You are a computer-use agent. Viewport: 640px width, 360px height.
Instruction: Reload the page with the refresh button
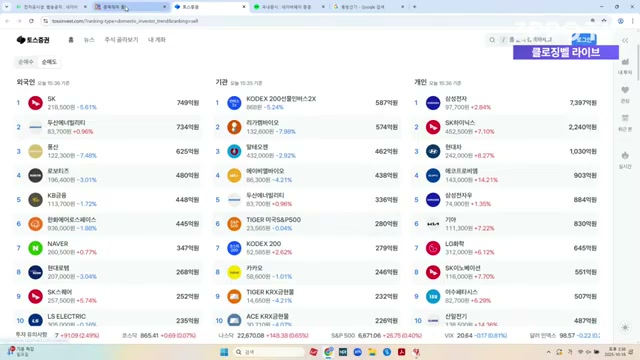point(31,21)
